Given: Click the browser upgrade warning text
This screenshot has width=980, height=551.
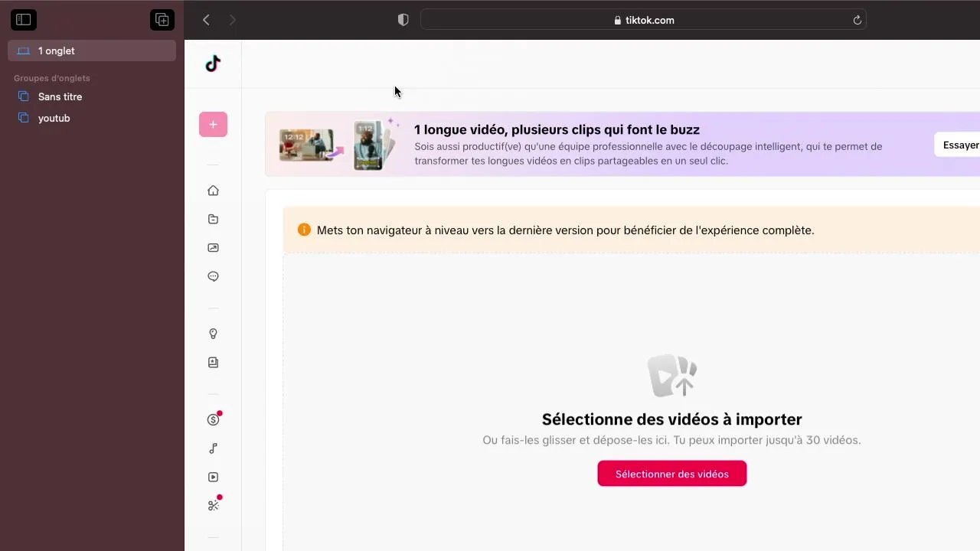Looking at the screenshot, I should [x=565, y=230].
